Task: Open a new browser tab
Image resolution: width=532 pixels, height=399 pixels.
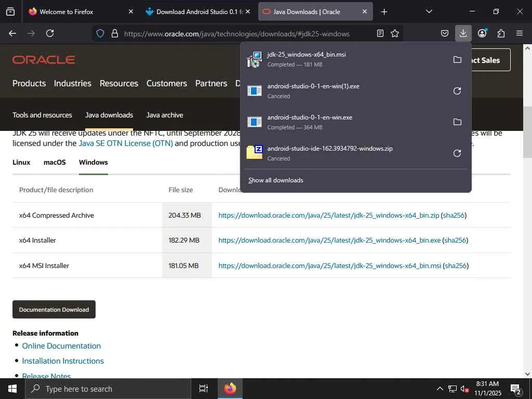Action: 384,12
